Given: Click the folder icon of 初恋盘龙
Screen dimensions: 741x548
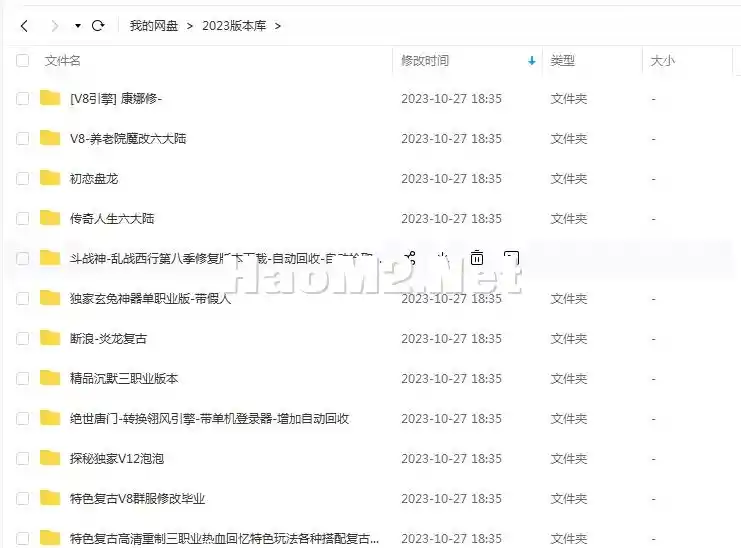Looking at the screenshot, I should pyautogui.click(x=50, y=178).
